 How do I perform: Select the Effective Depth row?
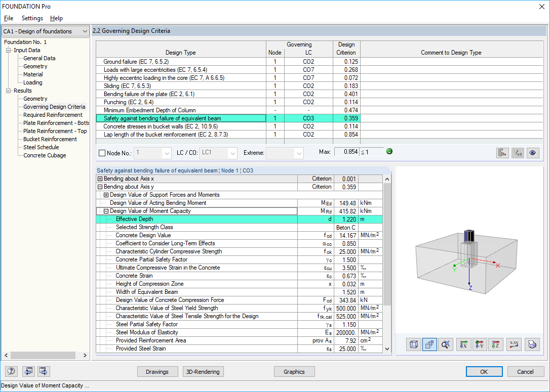(x=240, y=220)
